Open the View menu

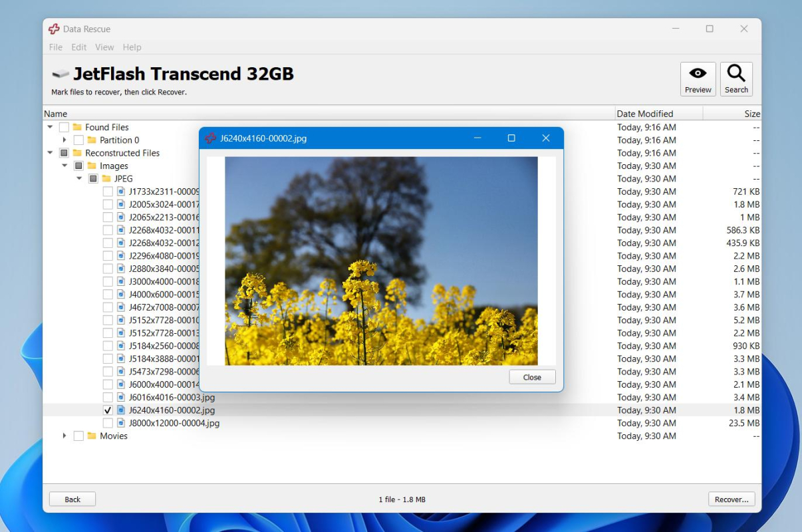click(104, 47)
